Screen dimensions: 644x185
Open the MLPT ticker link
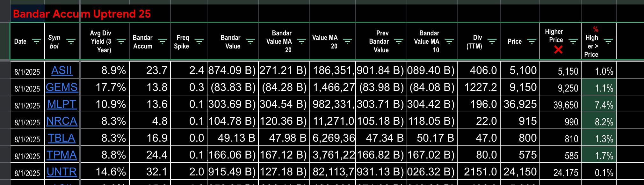point(62,104)
